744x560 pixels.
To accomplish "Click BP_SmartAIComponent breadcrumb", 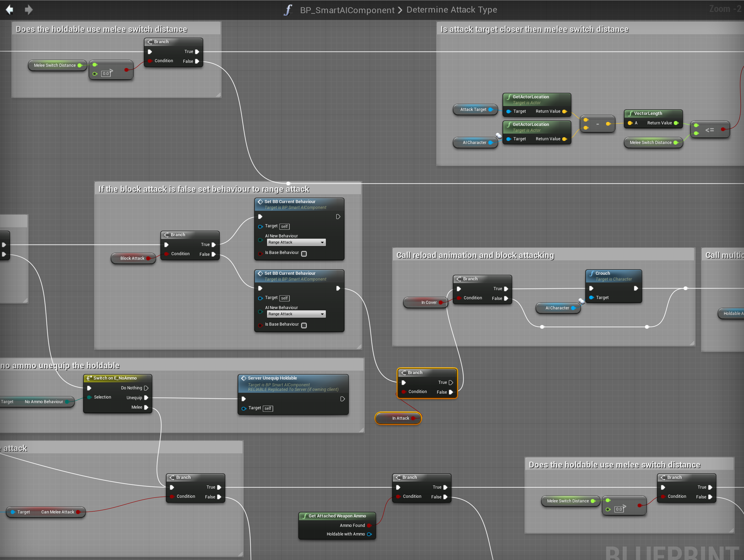I will tap(347, 10).
